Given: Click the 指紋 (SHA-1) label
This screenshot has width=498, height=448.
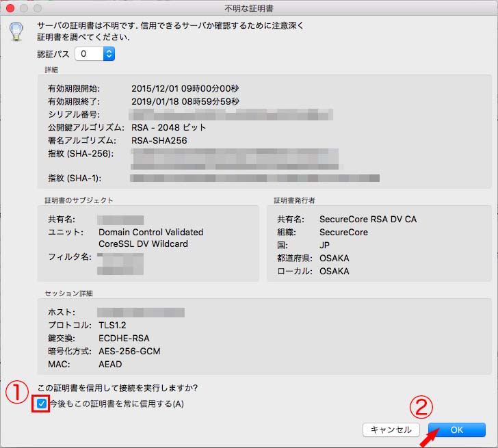Looking at the screenshot, I should (x=75, y=178).
